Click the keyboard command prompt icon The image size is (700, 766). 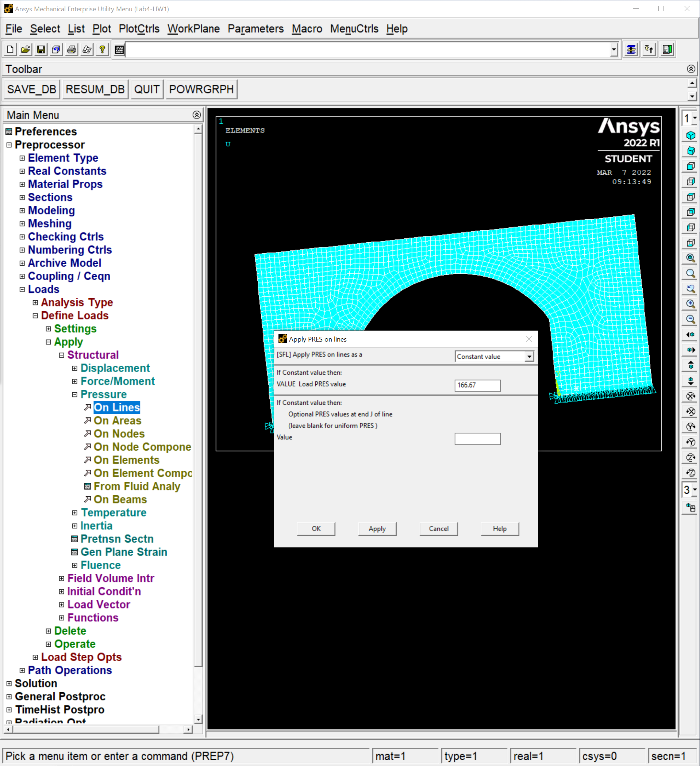point(119,50)
